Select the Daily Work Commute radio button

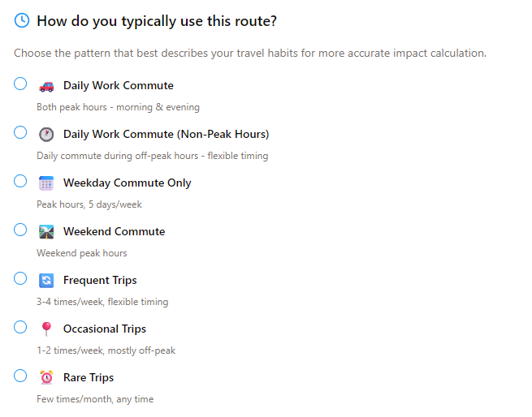(20, 84)
